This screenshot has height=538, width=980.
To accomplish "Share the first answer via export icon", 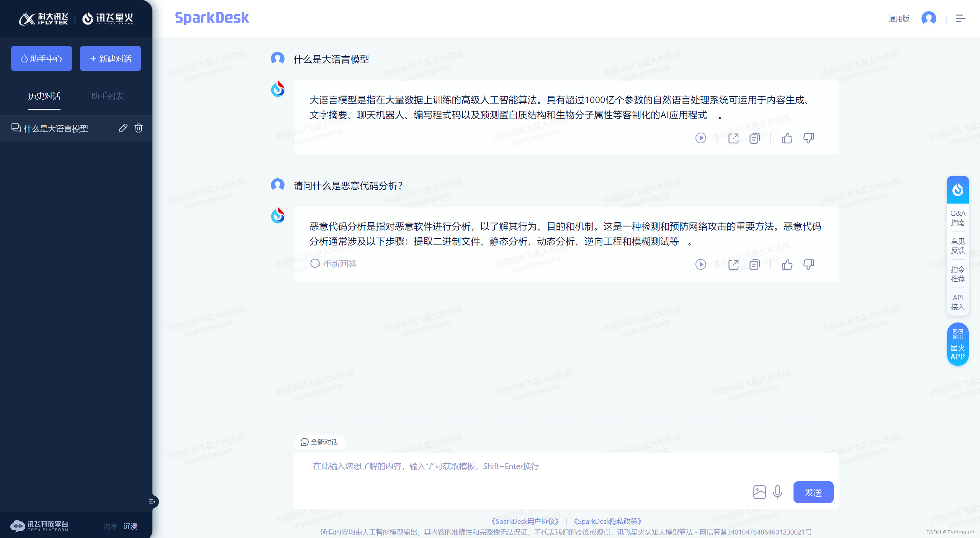I will (x=733, y=138).
